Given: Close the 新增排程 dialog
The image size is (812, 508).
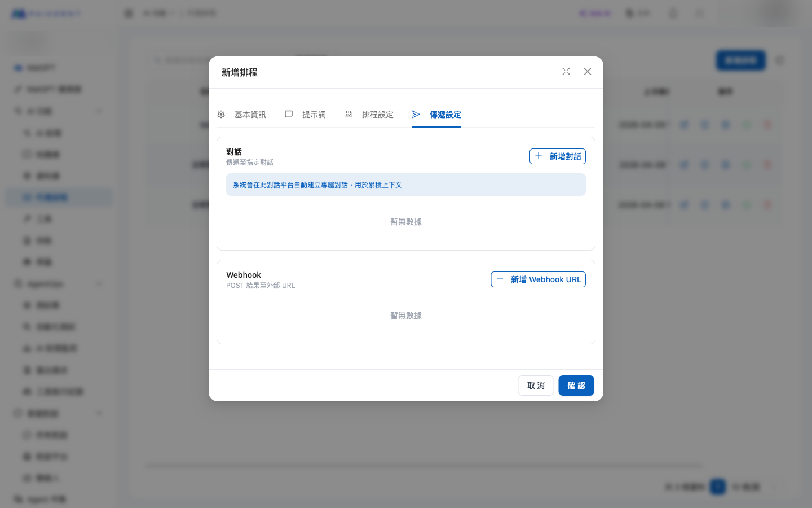Looking at the screenshot, I should 588,72.
